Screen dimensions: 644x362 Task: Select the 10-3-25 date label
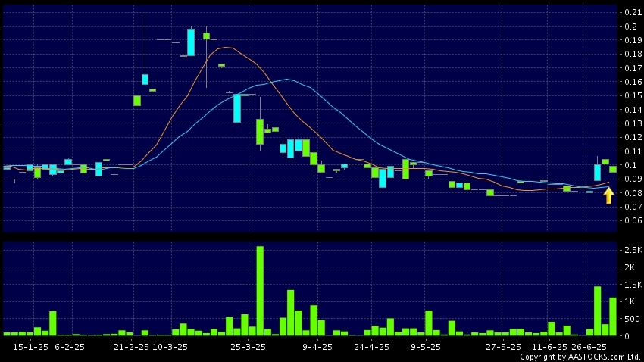170,347
